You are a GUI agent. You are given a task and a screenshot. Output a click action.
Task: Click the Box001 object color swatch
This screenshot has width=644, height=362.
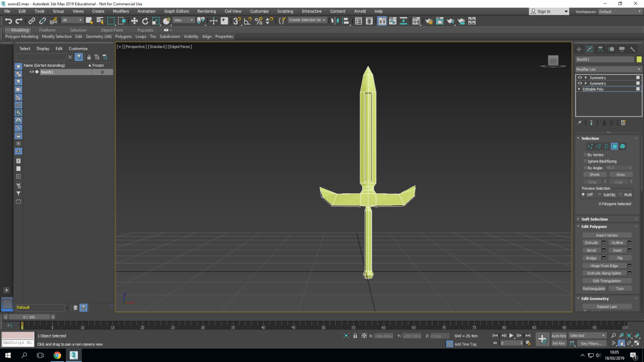tap(639, 59)
